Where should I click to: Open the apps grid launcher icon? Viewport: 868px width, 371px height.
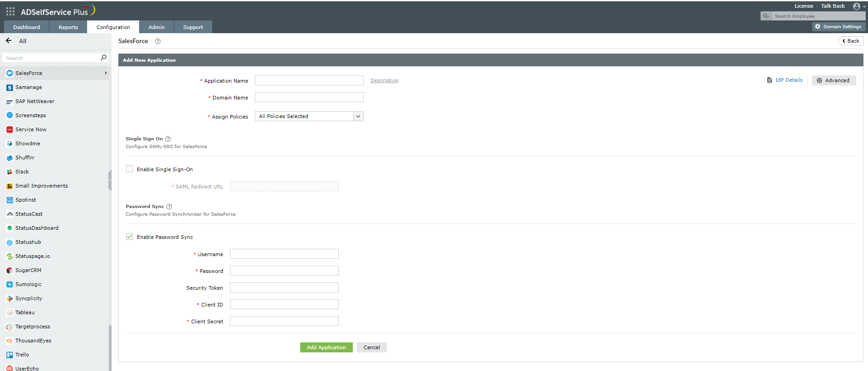click(10, 11)
